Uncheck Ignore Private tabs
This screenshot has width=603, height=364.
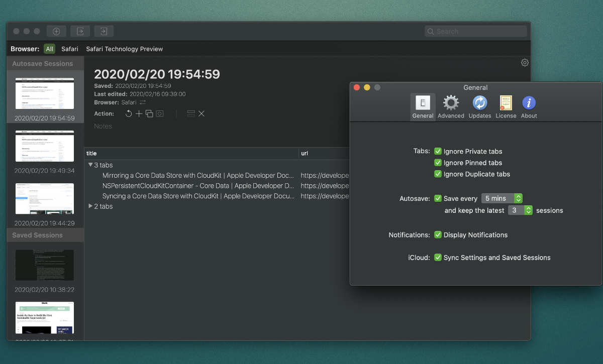438,151
